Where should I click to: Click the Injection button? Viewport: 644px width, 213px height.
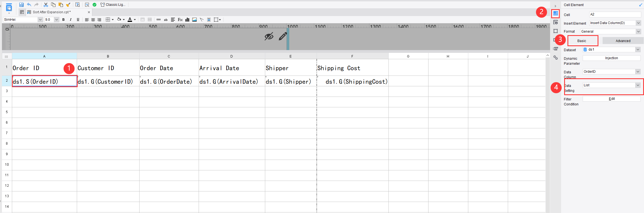point(611,58)
